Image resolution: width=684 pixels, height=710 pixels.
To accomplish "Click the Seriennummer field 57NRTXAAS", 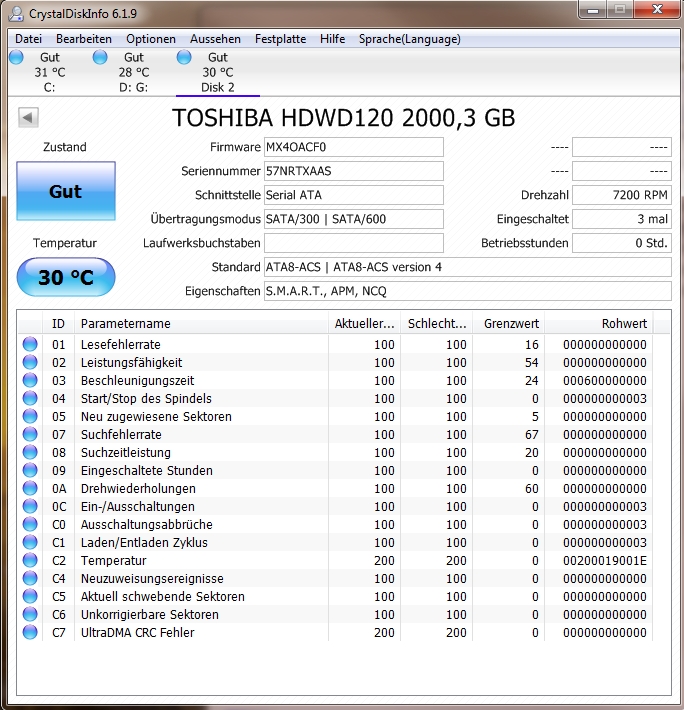I will (x=354, y=171).
